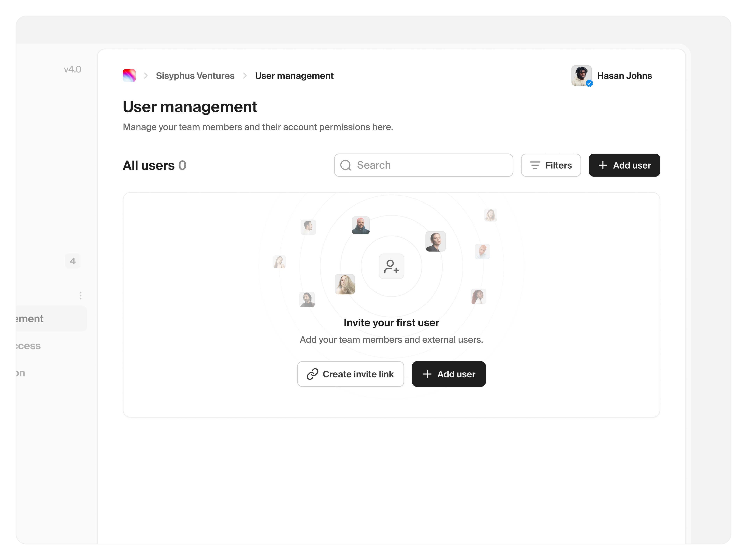Click the magnifier icon inside the search box
Image resolution: width=747 pixels, height=560 pixels.
(x=345, y=165)
